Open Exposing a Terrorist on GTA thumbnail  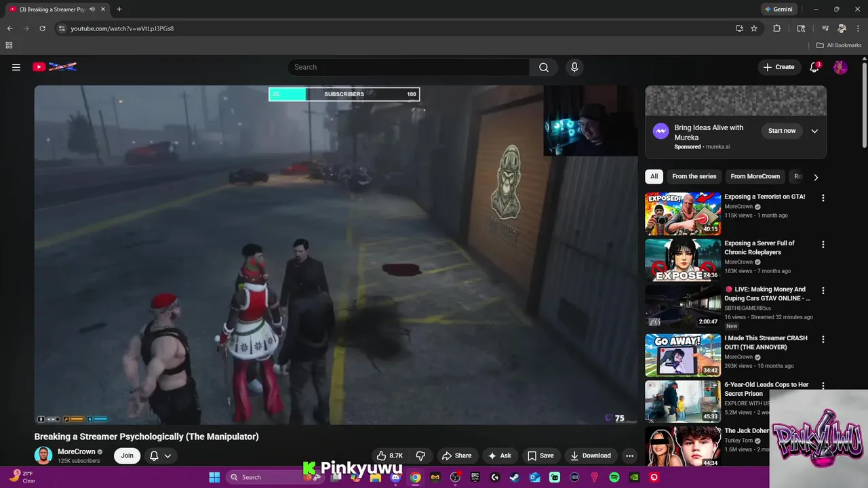[683, 213]
